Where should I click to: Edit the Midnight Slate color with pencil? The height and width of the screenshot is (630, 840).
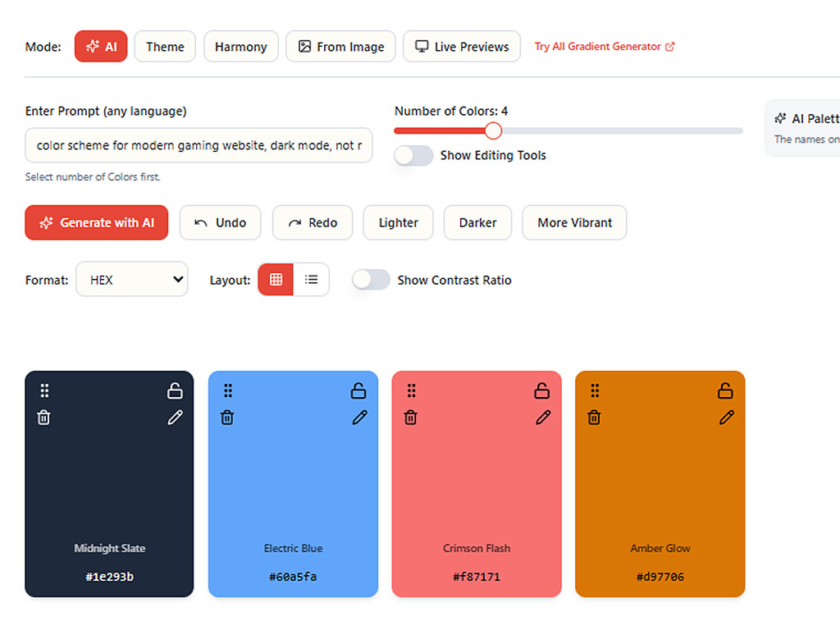(176, 418)
